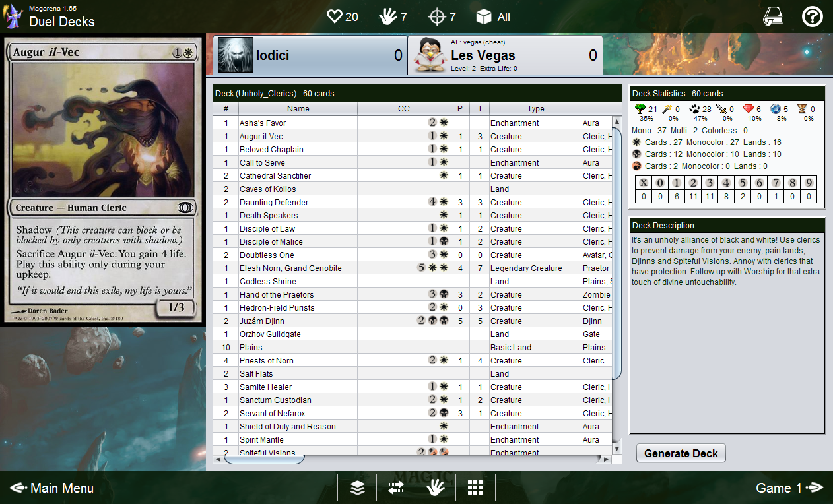Click the blue orb icon in statistics
This screenshot has width=833, height=504.
775,109
